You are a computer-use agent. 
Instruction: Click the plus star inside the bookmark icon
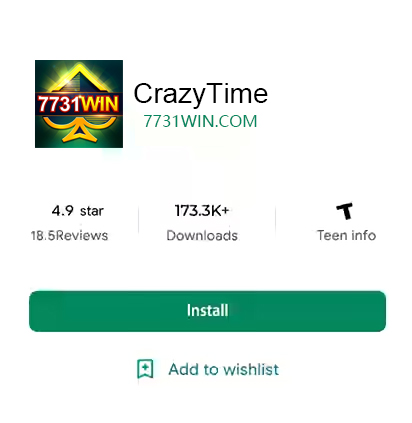(145, 367)
